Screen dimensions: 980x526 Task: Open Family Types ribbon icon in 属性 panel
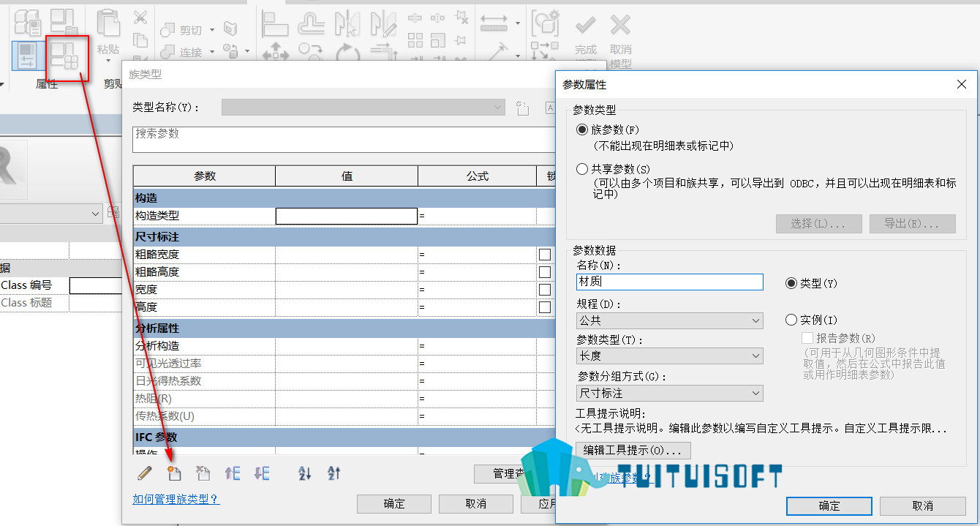coord(64,56)
